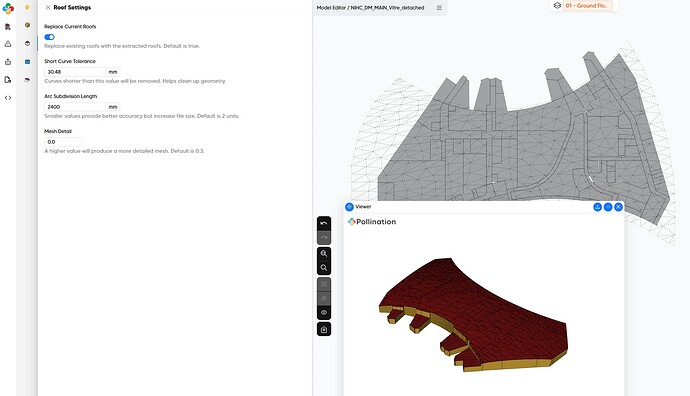690x396 pixels.
Task: Click the Mesh Detail input field
Action: 63,142
